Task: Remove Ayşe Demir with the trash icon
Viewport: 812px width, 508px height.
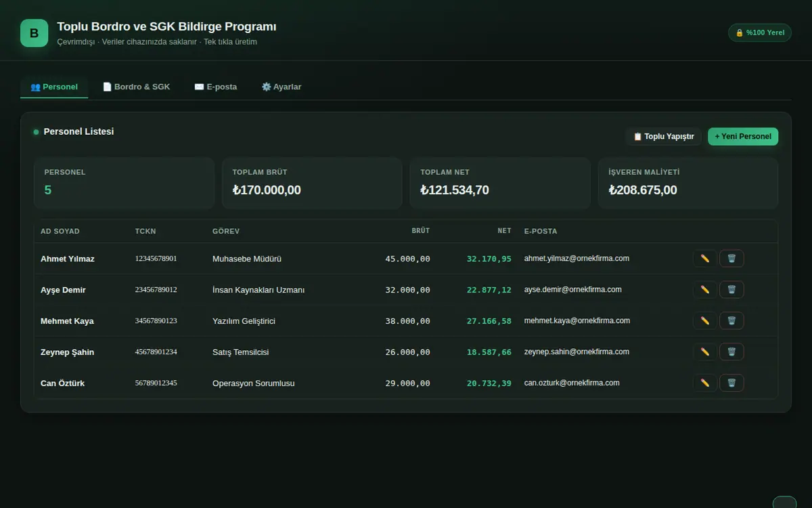Action: click(731, 290)
